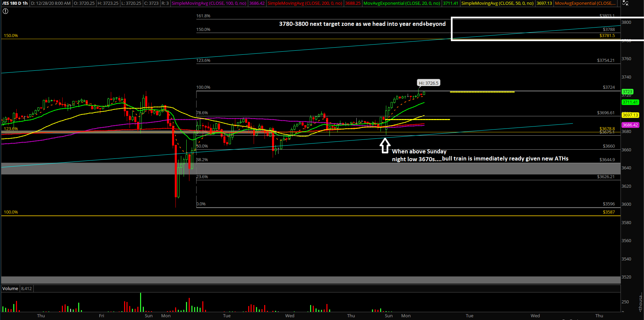
Task: Click the $3724 Fibonacci price label
Action: (609, 87)
